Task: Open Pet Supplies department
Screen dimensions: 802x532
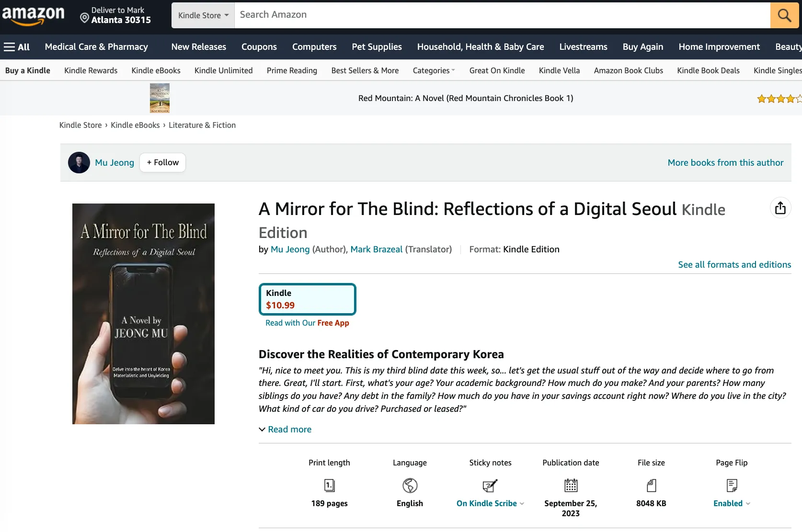Action: click(x=377, y=47)
